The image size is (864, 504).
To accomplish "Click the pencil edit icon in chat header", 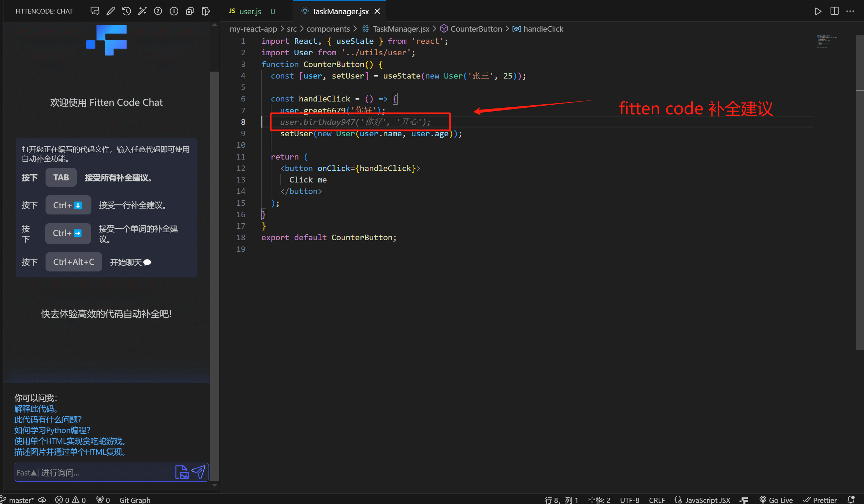I will click(x=111, y=11).
